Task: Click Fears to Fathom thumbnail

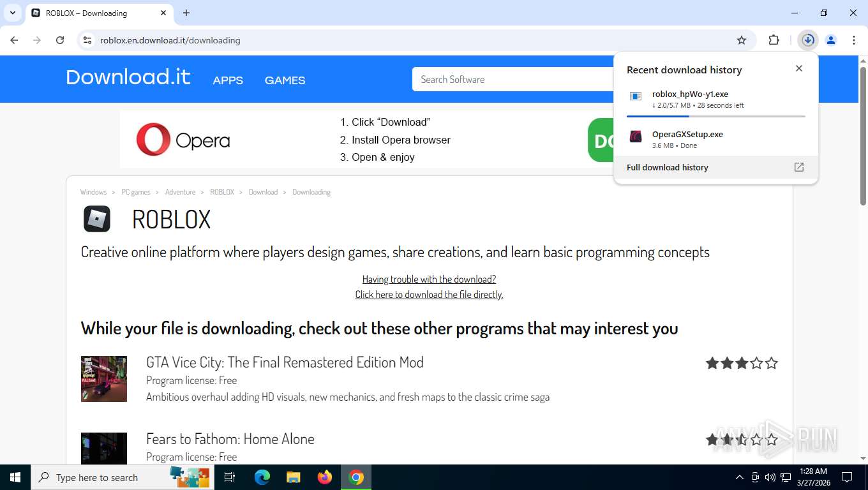Action: [x=104, y=449]
